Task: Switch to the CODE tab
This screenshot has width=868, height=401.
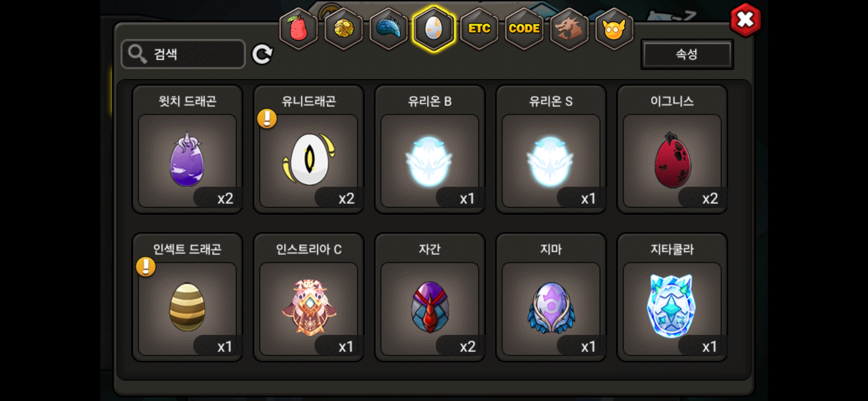Action: tap(524, 29)
